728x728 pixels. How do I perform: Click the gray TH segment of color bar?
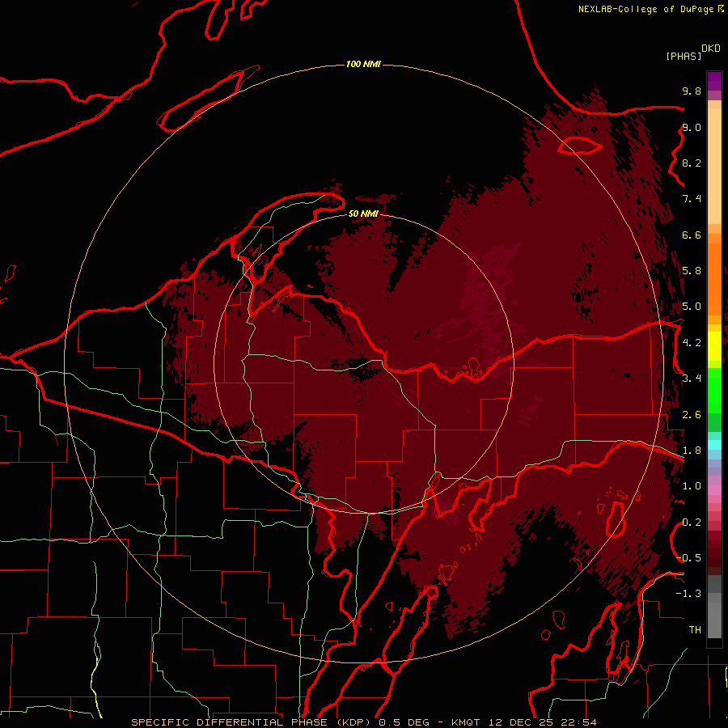[x=714, y=620]
